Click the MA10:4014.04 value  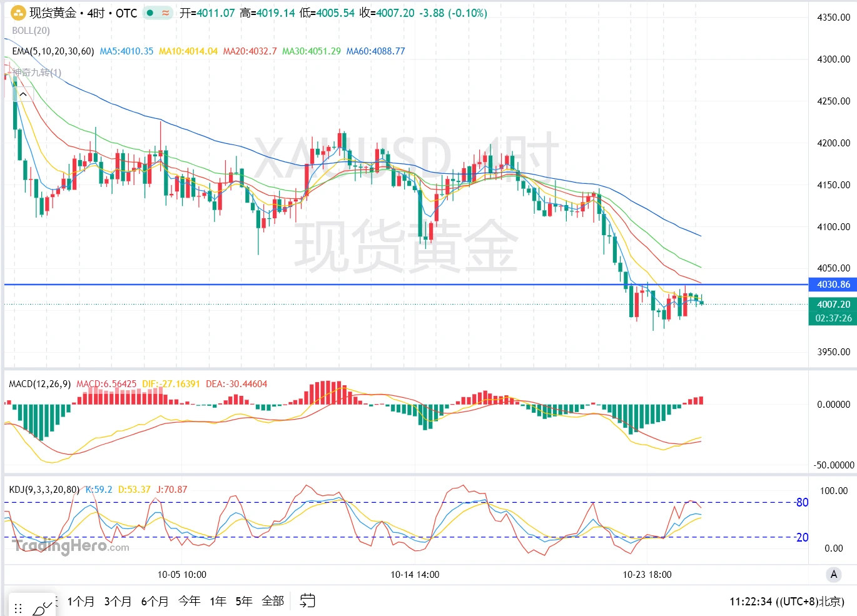tap(188, 51)
